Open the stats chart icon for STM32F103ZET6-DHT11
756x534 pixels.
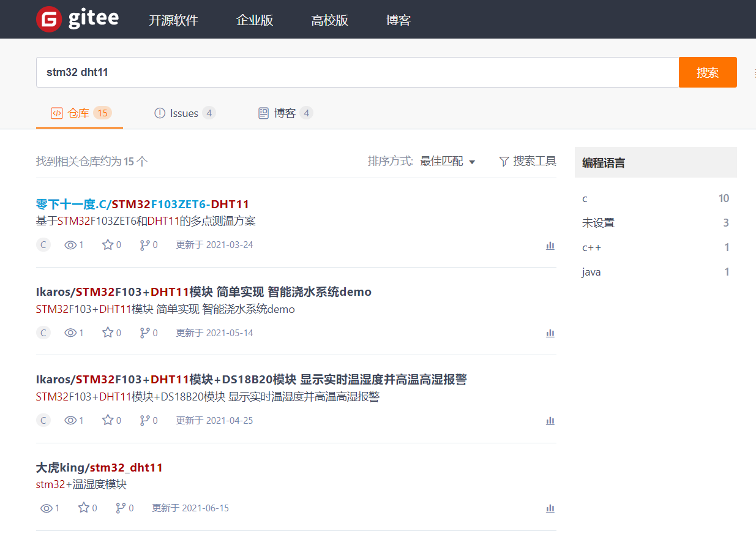pos(550,246)
